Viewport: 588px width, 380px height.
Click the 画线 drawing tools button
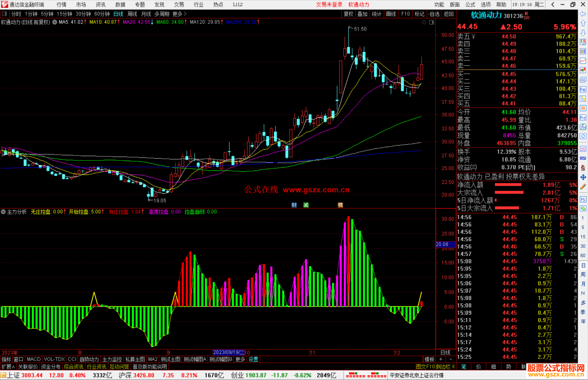coord(391,14)
